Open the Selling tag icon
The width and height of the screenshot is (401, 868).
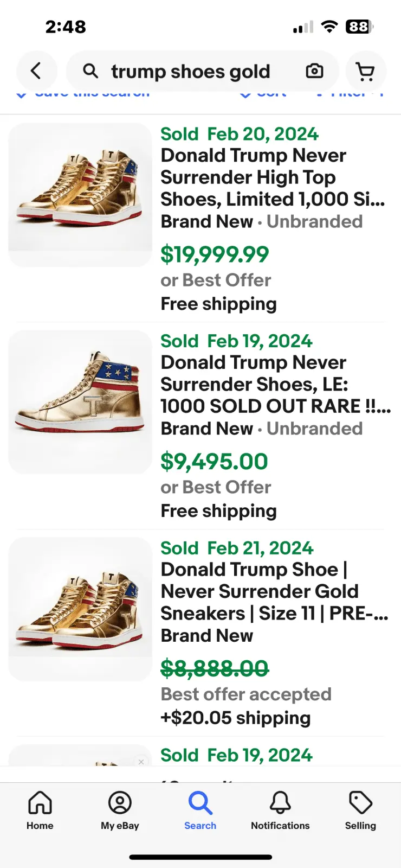point(360,810)
